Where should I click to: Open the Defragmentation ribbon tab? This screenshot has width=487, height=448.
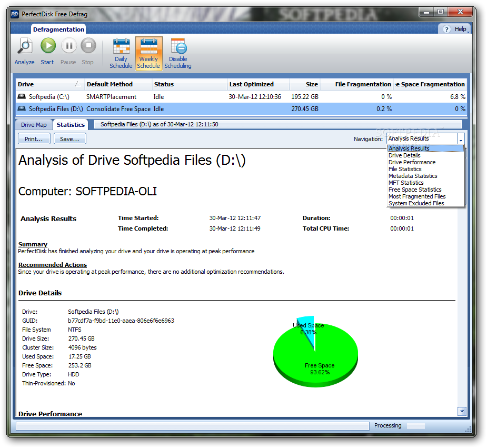tap(58, 29)
